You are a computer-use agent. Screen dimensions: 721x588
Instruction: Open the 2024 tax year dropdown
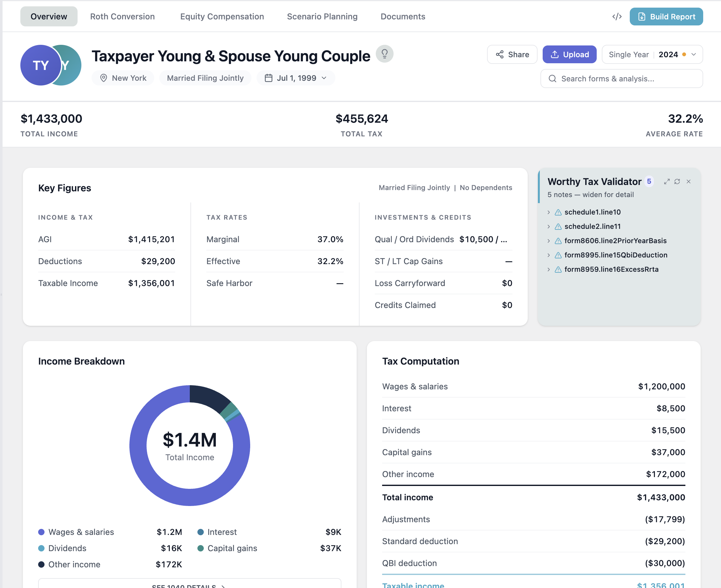coord(693,54)
